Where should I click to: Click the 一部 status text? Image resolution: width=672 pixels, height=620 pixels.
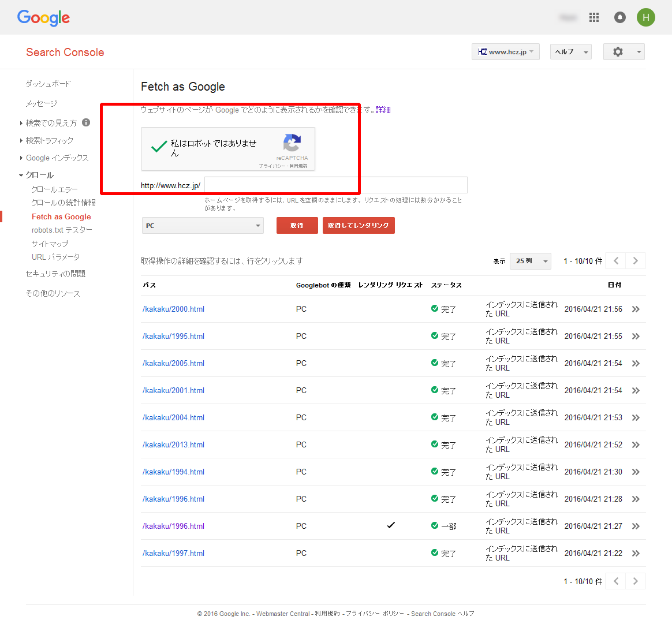[x=449, y=526]
